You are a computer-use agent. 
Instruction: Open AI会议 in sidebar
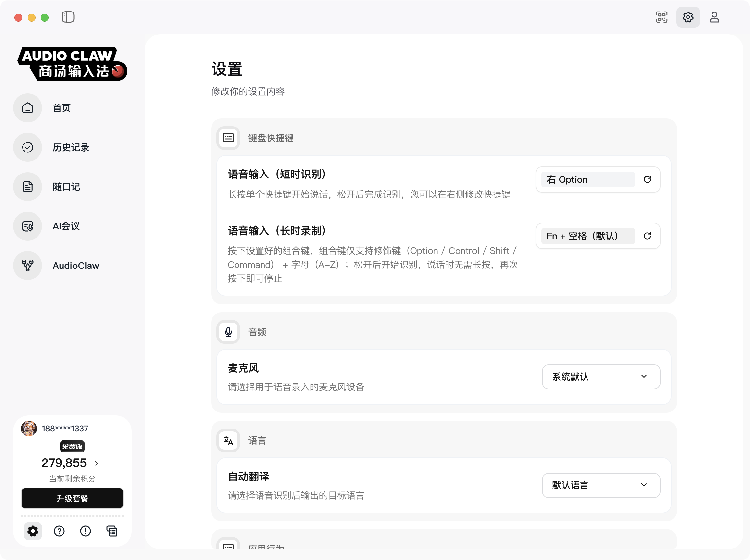66,226
